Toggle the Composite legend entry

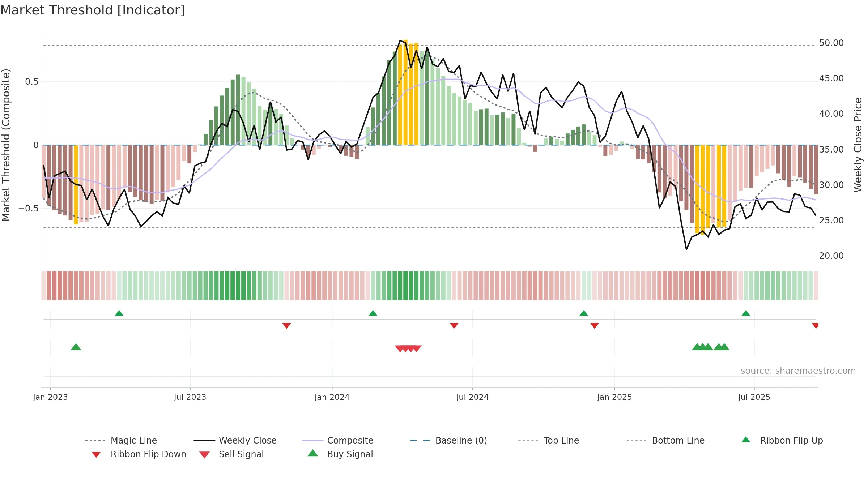point(337,440)
